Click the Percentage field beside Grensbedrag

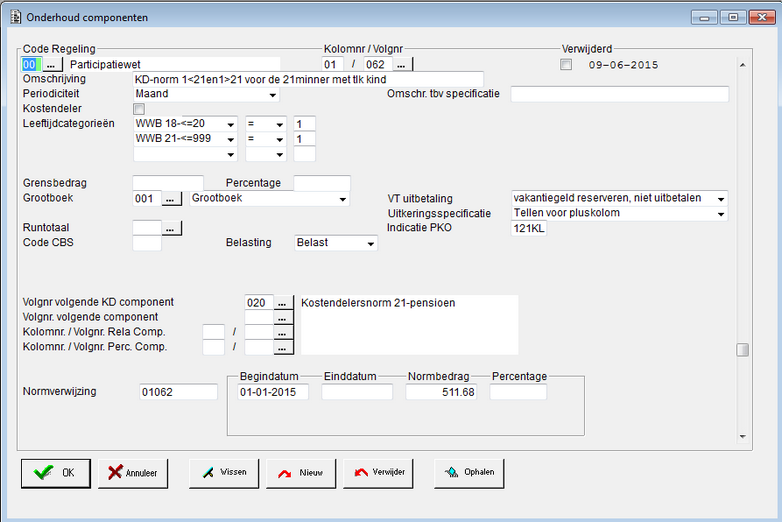click(322, 183)
